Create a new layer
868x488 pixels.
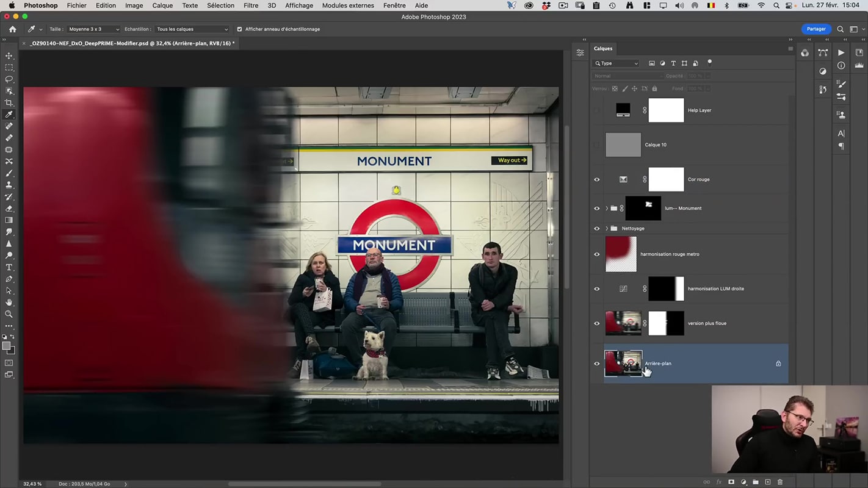pyautogui.click(x=768, y=482)
